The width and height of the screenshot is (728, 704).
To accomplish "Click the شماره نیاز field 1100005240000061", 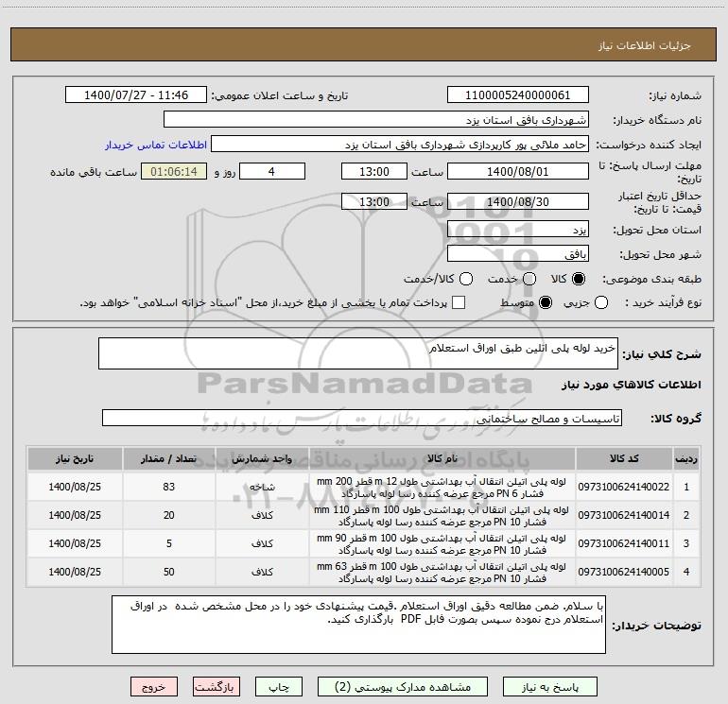I will [518, 95].
